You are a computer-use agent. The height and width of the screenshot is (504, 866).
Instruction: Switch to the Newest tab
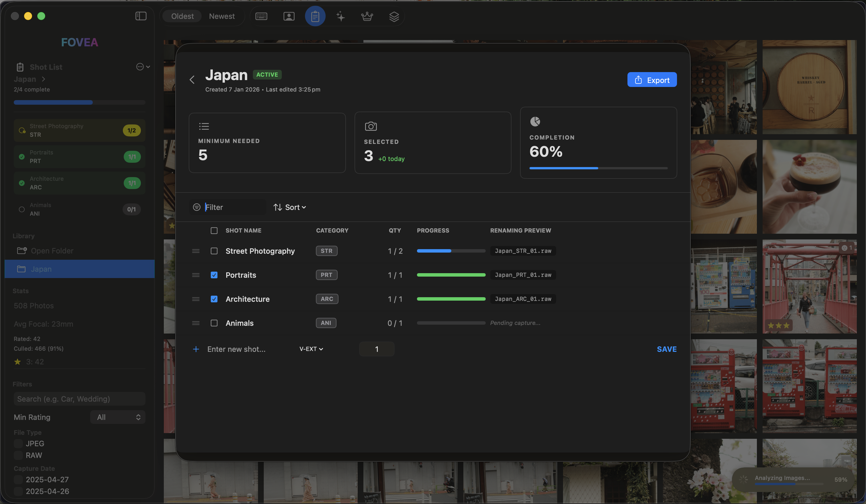tap(222, 16)
